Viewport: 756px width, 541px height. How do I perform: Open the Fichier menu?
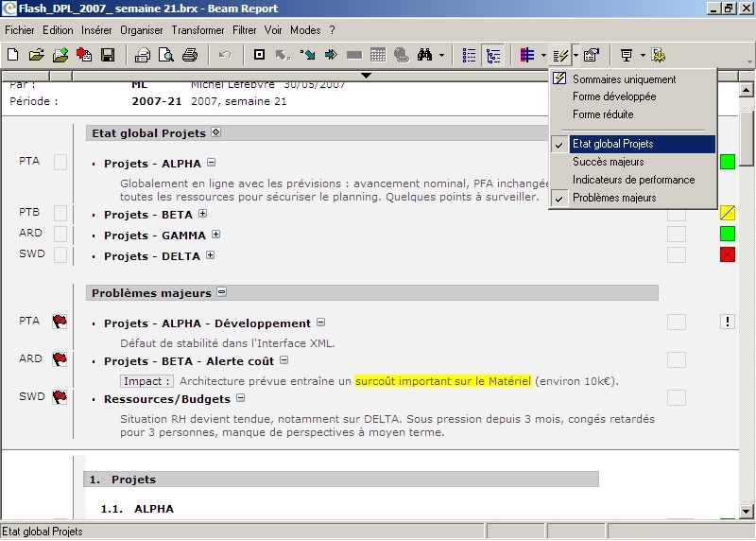tap(20, 30)
